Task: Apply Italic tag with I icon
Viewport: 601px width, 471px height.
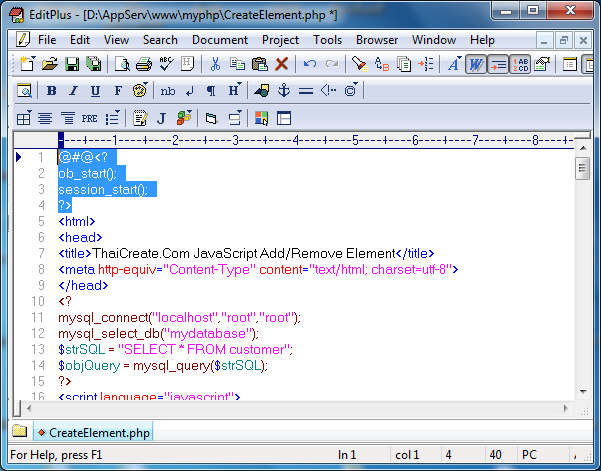Action: tap(73, 91)
